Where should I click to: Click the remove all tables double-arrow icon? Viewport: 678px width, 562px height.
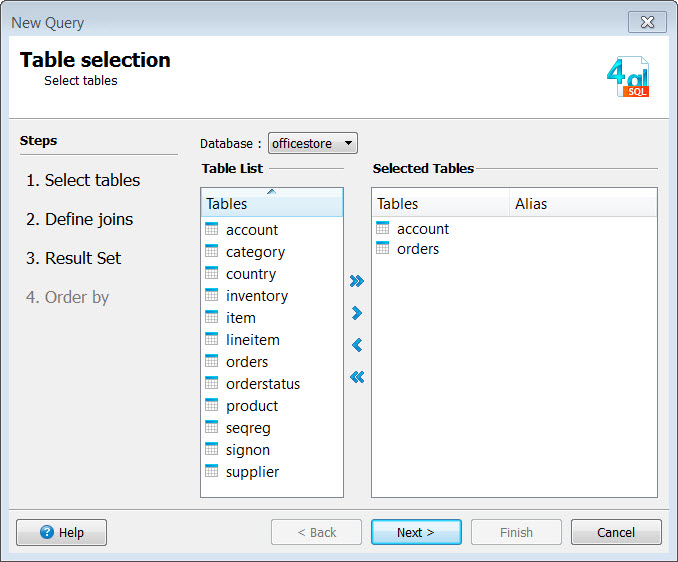[x=357, y=377]
